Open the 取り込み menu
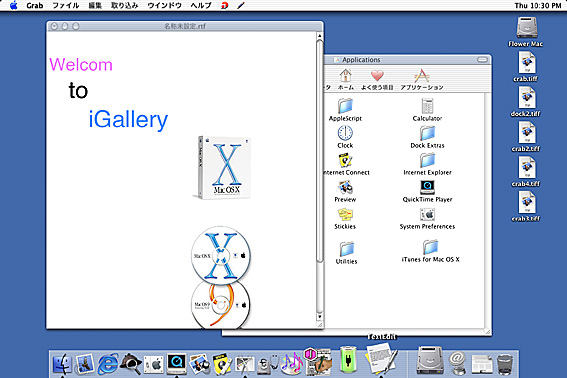Image resolution: width=567 pixels, height=378 pixels. point(124,5)
